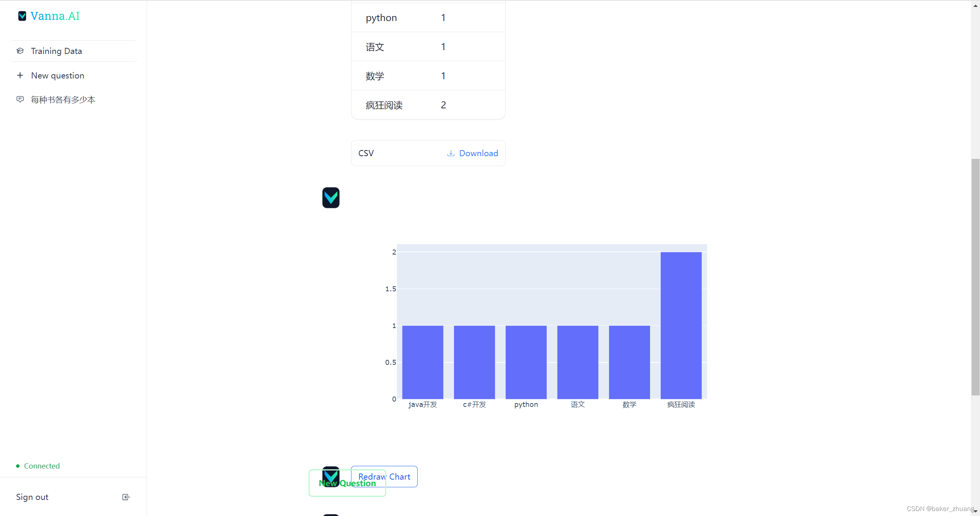Click the Sign out text
This screenshot has height=516, width=980.
[32, 497]
